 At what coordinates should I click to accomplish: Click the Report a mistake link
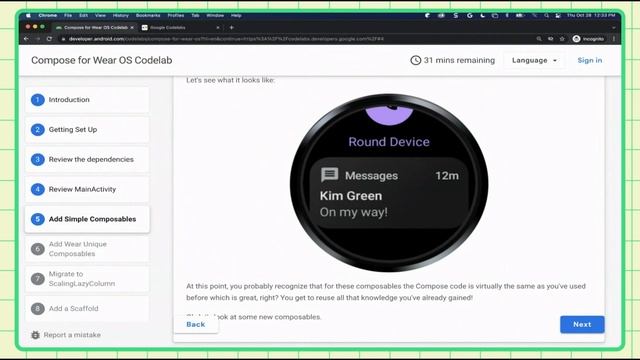click(x=72, y=335)
